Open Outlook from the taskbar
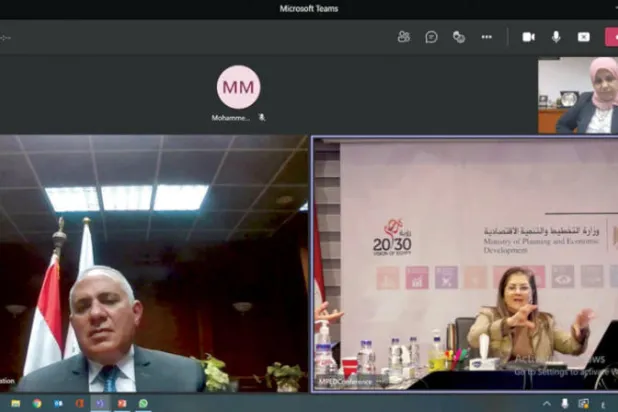This screenshot has width=618, height=412. pos(58,403)
